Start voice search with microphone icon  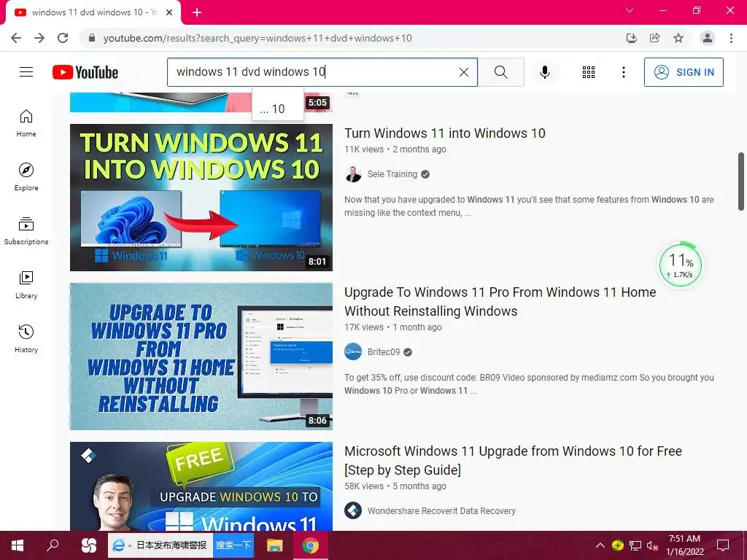544,72
